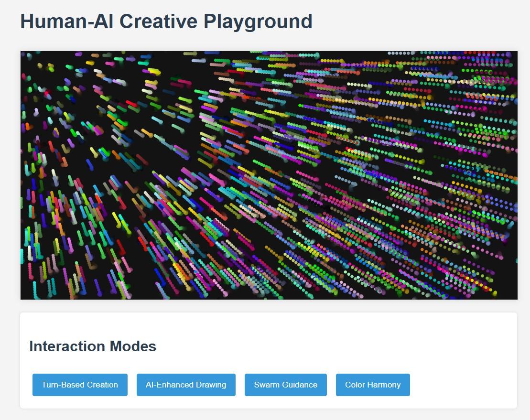Choose the Color Harmony interaction
The image size is (530, 420).
[373, 385]
